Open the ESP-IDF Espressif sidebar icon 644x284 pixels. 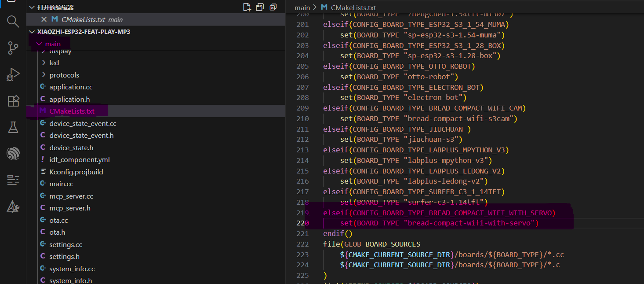click(x=13, y=154)
